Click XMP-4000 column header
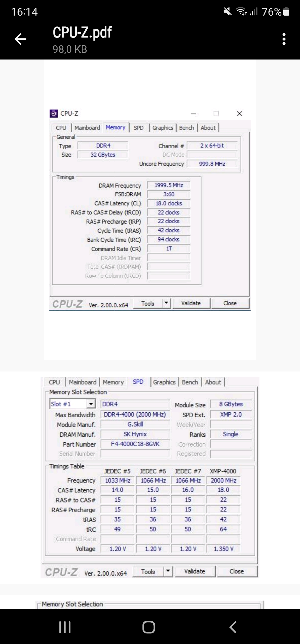The height and width of the screenshot is (644, 300). (x=223, y=471)
